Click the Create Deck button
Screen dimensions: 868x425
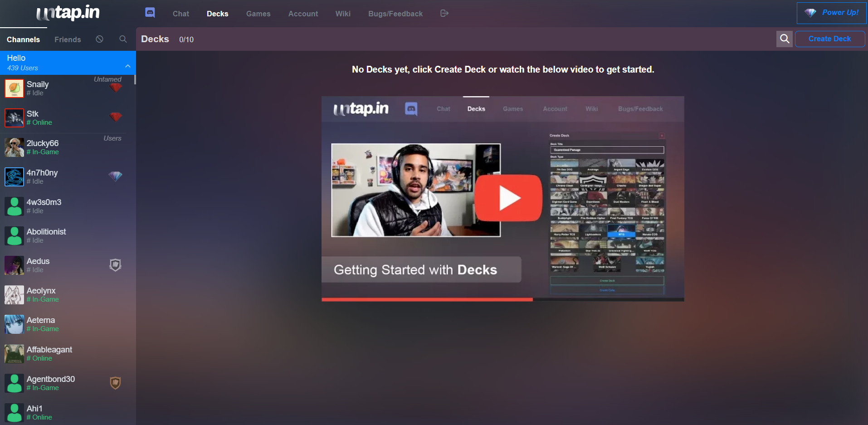click(829, 39)
